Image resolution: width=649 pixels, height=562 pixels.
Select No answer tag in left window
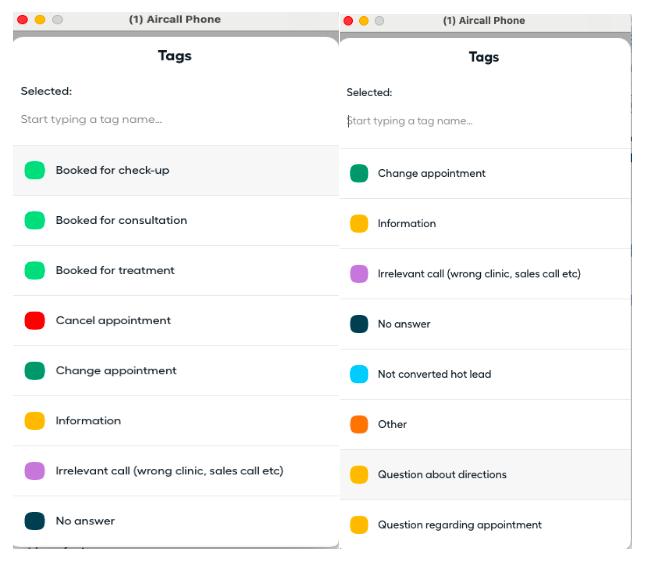(x=85, y=521)
